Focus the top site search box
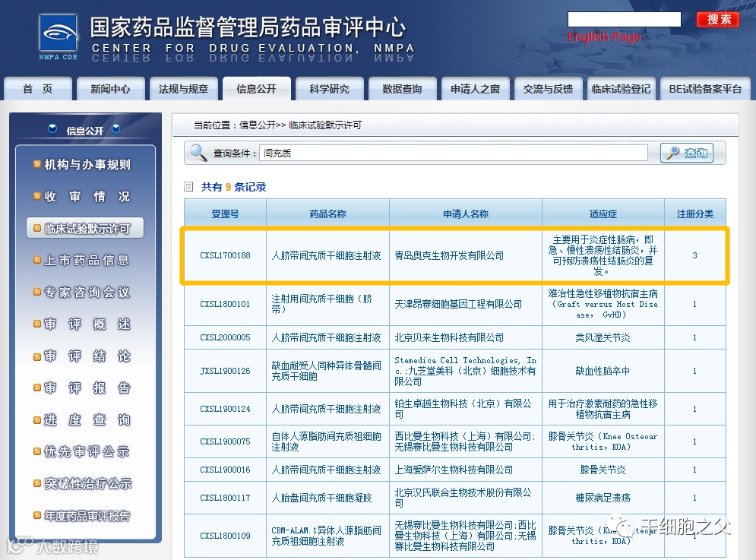This screenshot has width=756, height=560. click(x=624, y=19)
